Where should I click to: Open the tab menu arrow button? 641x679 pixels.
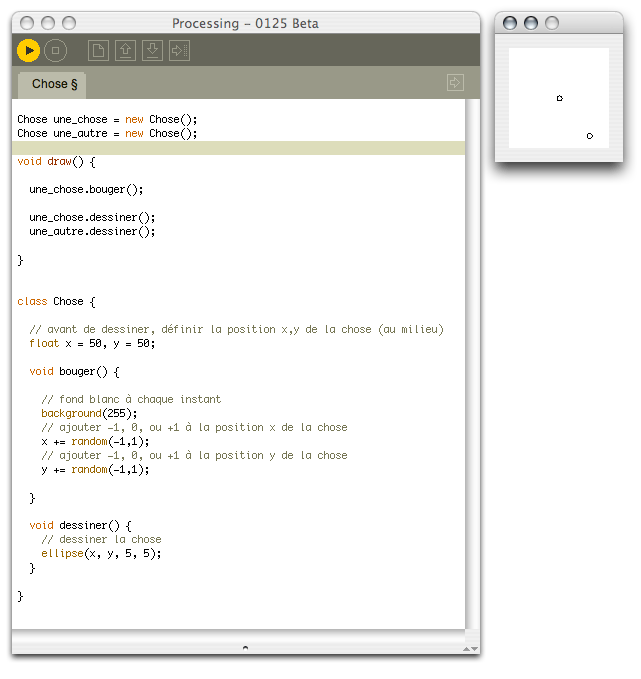click(455, 83)
